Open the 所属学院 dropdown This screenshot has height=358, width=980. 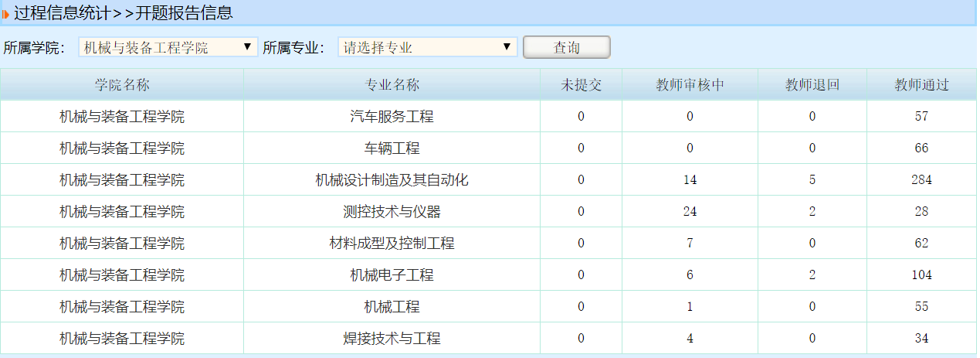[168, 47]
